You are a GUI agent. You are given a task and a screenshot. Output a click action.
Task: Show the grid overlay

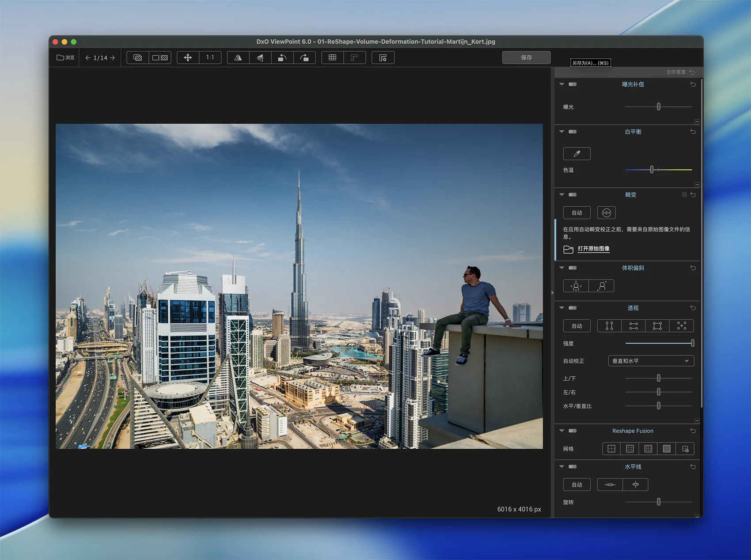coord(333,57)
